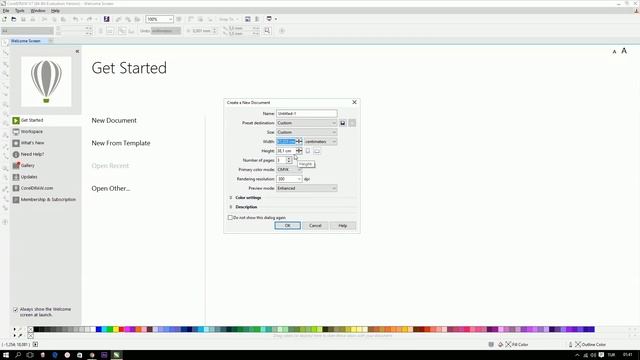The width and height of the screenshot is (640, 360).
Task: Click the Workspace sidebar icon
Action: click(x=16, y=132)
